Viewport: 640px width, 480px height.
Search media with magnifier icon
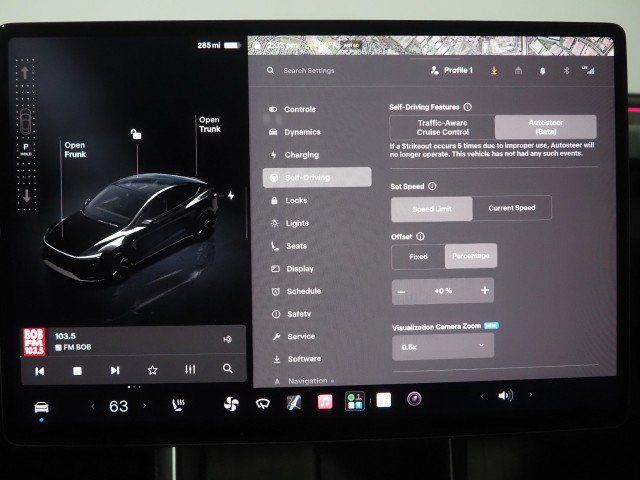pos(228,369)
